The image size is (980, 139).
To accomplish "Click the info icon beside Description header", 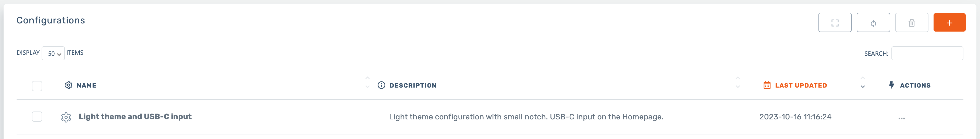I will pos(381,86).
